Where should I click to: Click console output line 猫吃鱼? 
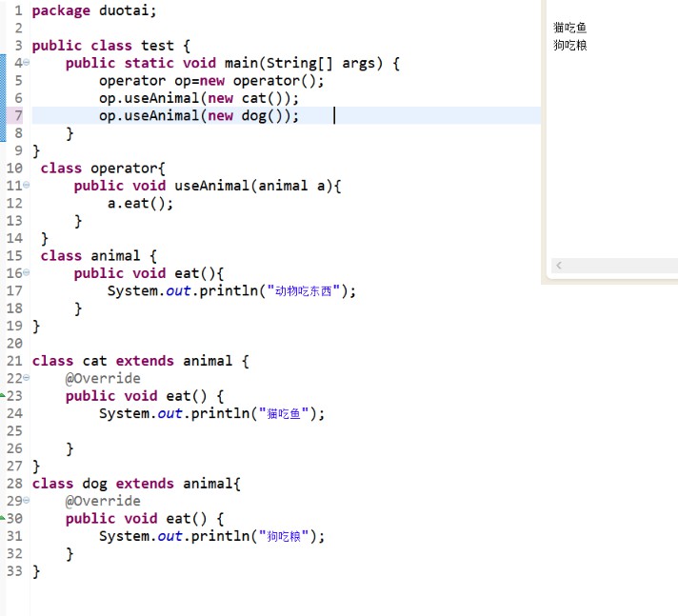click(569, 28)
